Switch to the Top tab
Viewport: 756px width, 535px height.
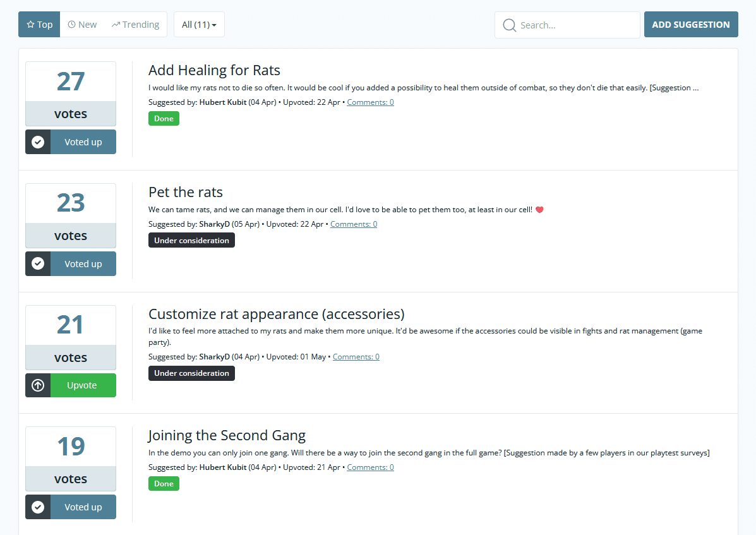[x=40, y=25]
